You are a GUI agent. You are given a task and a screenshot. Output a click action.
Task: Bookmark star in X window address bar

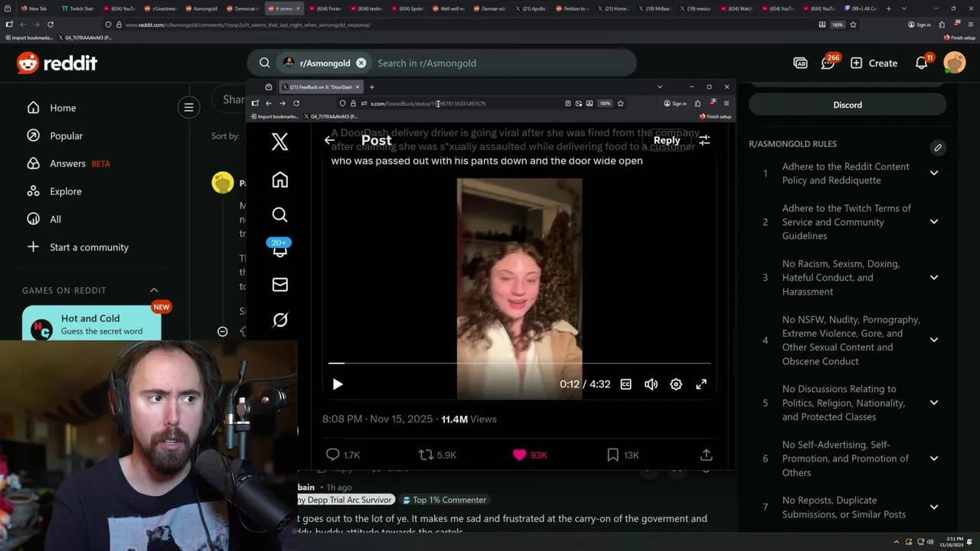click(x=620, y=103)
